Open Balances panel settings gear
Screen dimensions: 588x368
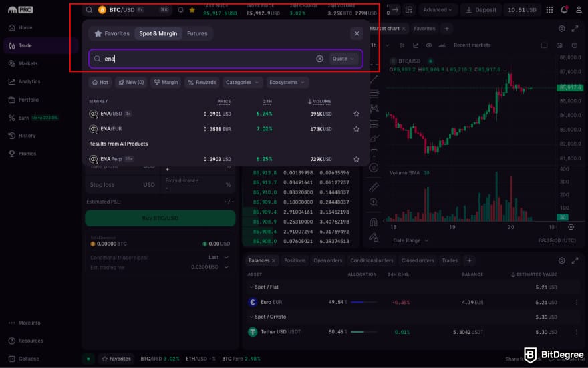(561, 260)
